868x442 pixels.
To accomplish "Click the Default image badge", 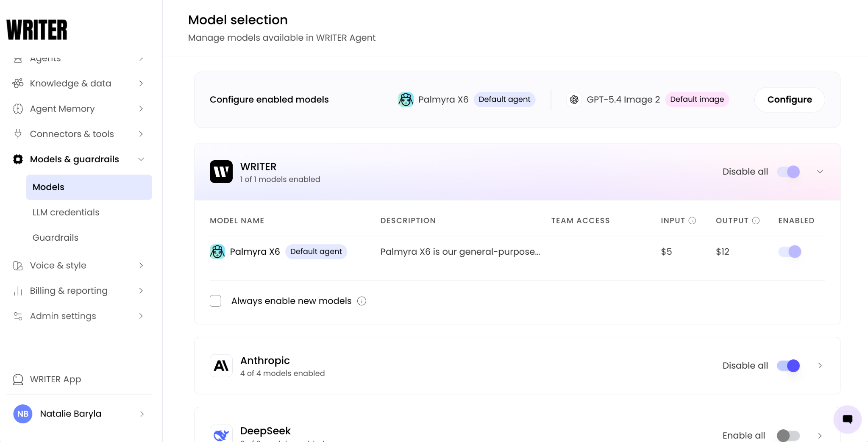I will (x=697, y=100).
